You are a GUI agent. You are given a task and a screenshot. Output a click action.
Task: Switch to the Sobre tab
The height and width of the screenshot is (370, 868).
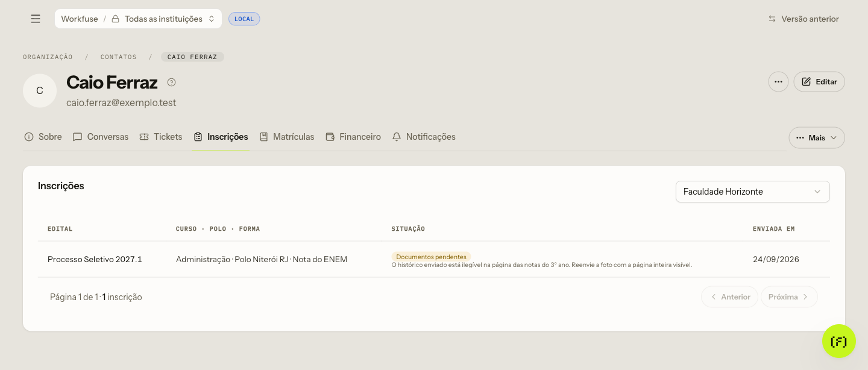(43, 137)
